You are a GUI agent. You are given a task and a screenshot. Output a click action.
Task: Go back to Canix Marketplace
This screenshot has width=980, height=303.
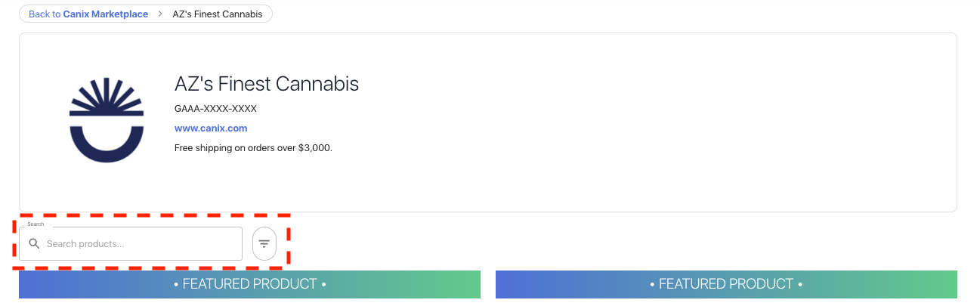(88, 14)
